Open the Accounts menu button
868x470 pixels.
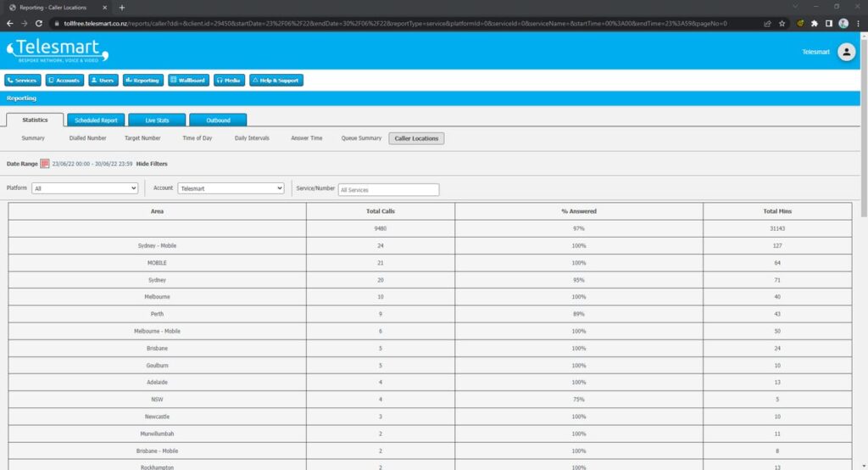pos(64,81)
